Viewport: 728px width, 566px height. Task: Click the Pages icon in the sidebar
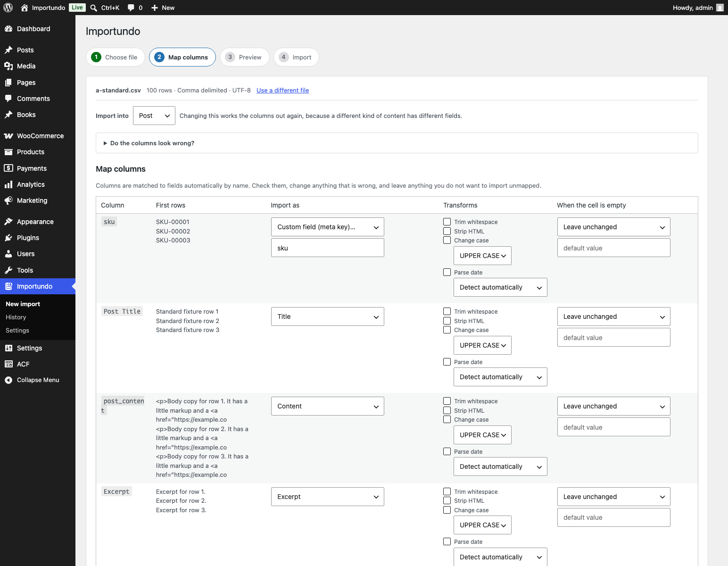[x=8, y=83]
